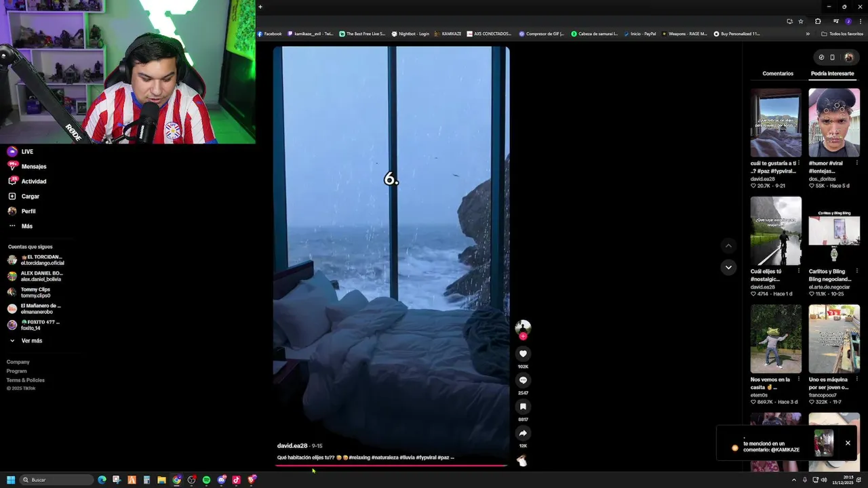Follow creator with red plus badge

(523, 336)
